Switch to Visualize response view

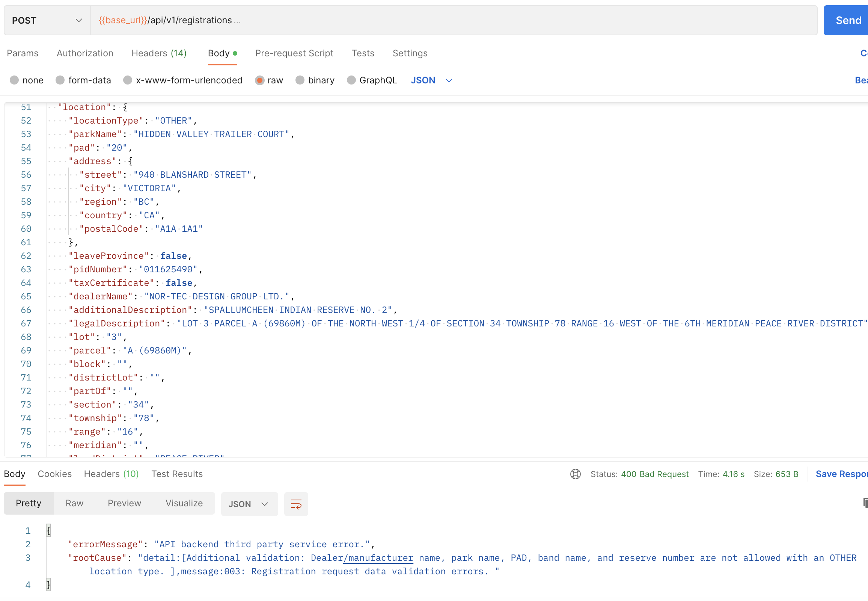pos(184,503)
